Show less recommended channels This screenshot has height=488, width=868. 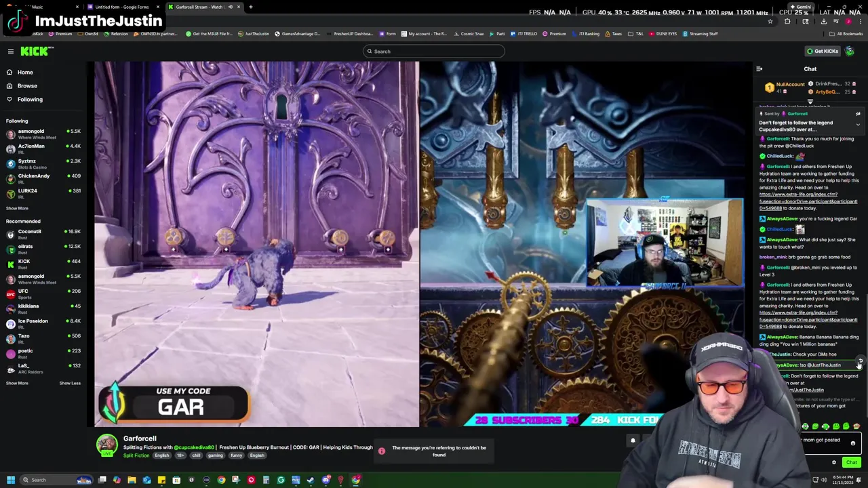[70, 383]
